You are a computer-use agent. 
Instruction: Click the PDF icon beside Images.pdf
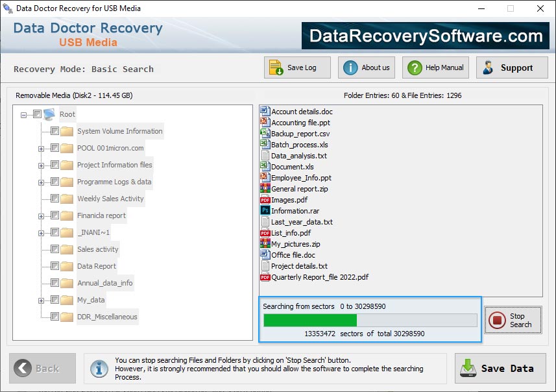point(264,200)
